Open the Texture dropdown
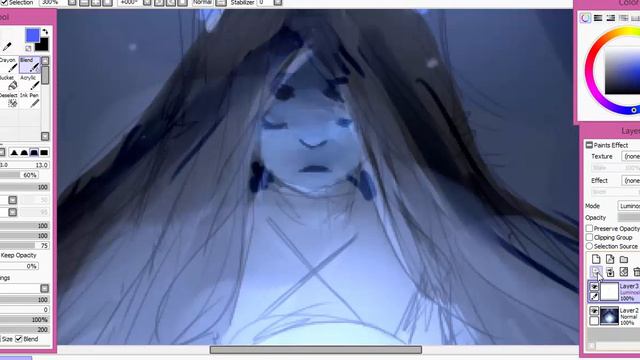 (631, 156)
